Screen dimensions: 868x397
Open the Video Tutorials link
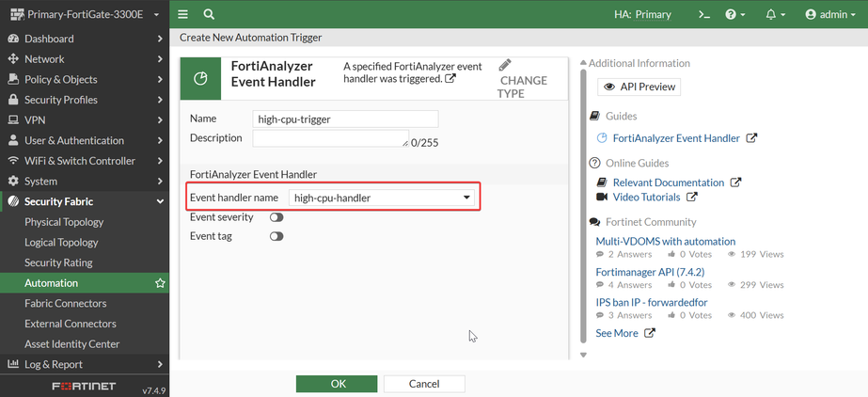point(647,198)
